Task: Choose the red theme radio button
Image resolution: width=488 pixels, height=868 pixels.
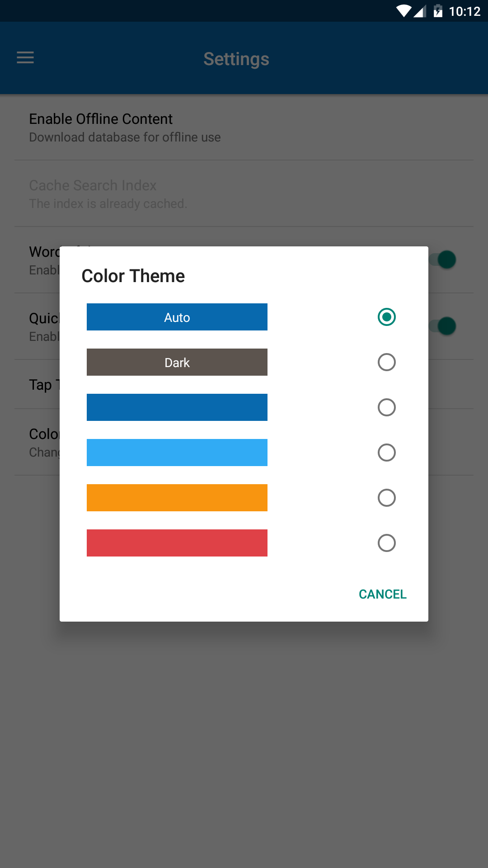Action: (387, 543)
